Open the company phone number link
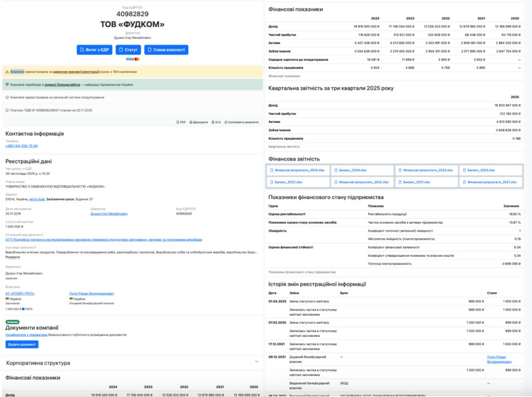The height and width of the screenshot is (397, 532). coord(21,146)
